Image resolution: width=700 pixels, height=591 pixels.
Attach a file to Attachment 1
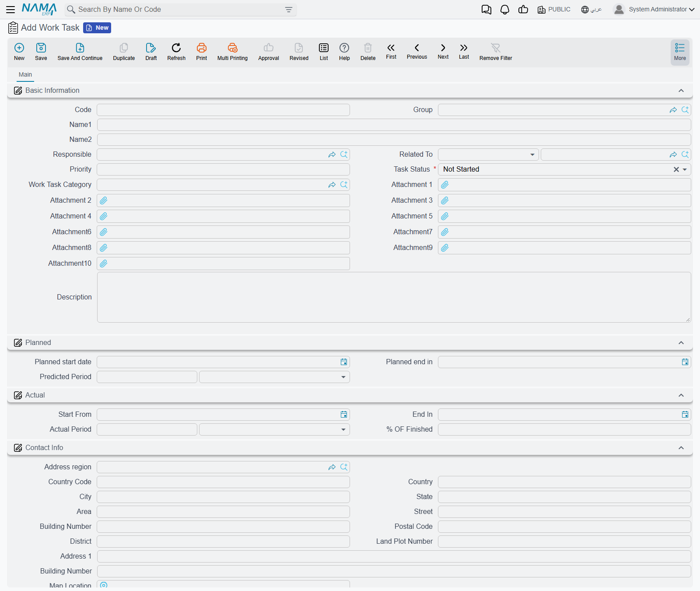pyautogui.click(x=445, y=185)
